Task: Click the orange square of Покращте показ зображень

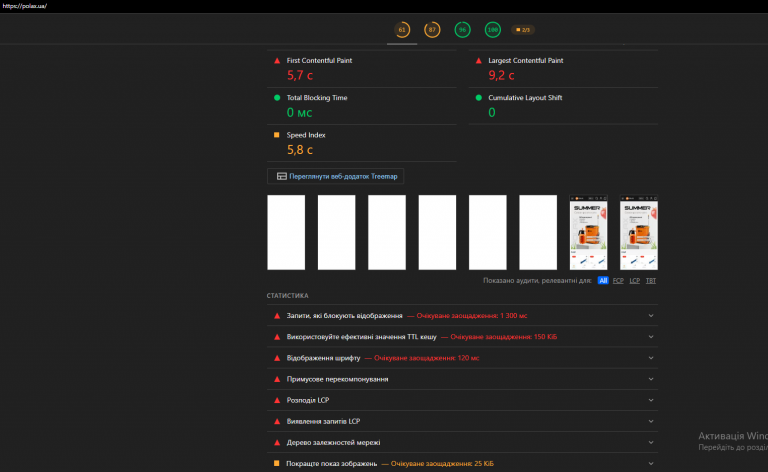Action: 277,463
